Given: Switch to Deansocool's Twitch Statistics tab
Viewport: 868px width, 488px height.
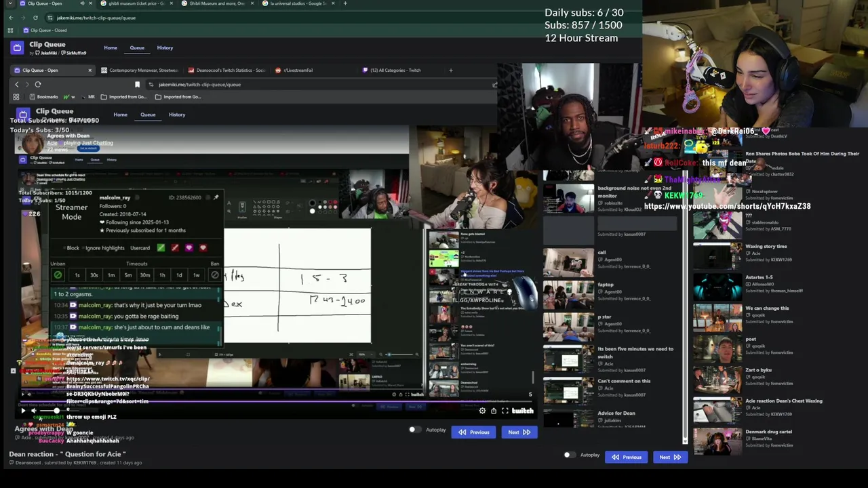Looking at the screenshot, I should click(226, 70).
